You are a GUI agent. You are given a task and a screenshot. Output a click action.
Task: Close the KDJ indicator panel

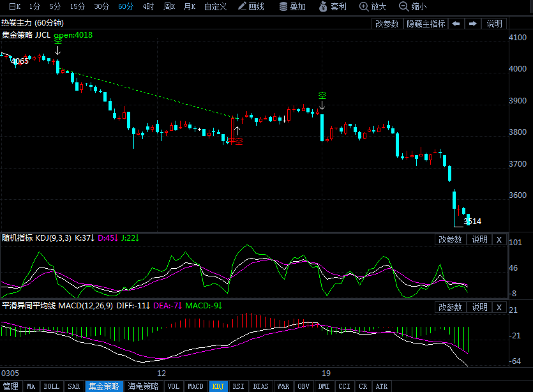click(499, 239)
